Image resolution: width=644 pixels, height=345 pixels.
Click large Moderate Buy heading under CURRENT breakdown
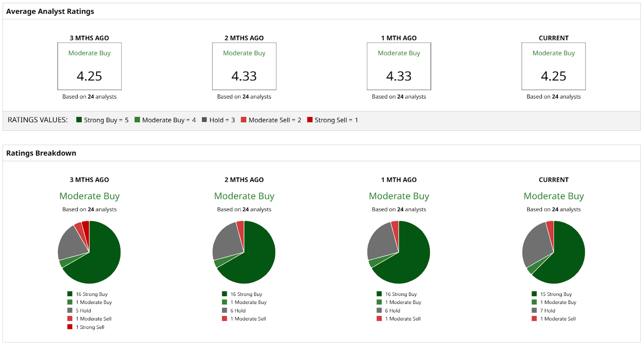pyautogui.click(x=553, y=196)
